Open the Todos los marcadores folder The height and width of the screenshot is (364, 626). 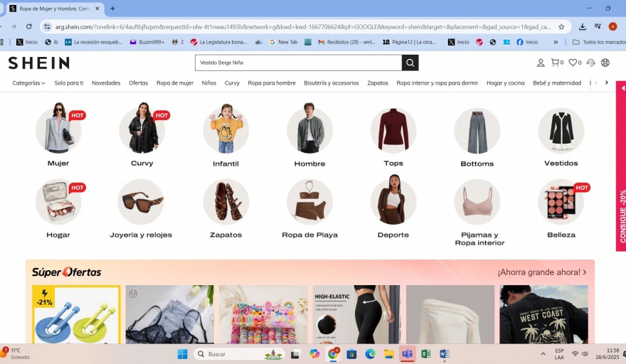tap(599, 42)
